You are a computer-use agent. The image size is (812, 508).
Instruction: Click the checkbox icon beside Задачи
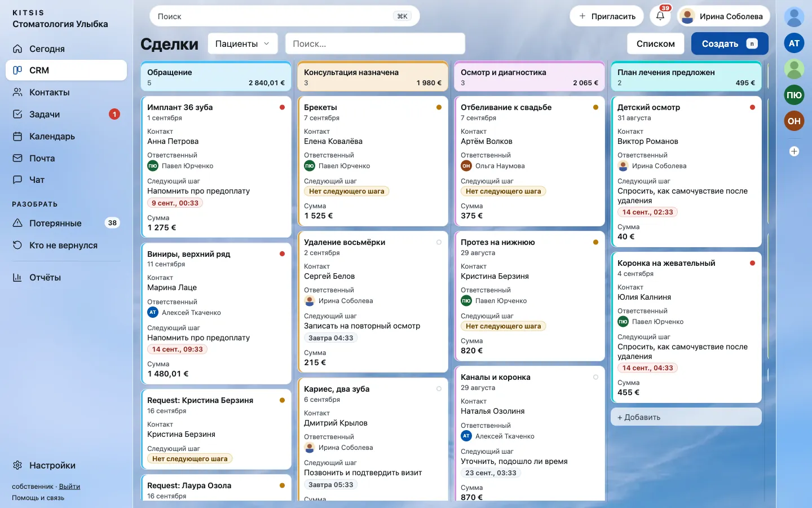click(17, 114)
